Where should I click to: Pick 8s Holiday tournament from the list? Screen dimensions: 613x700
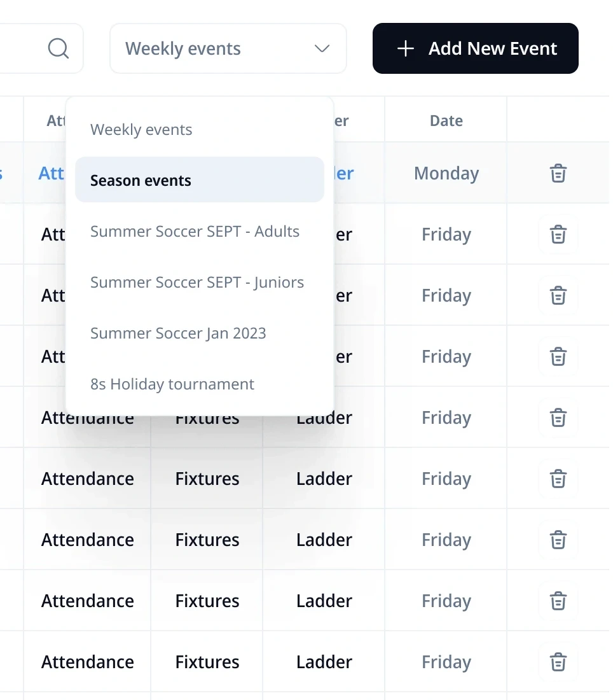point(172,384)
